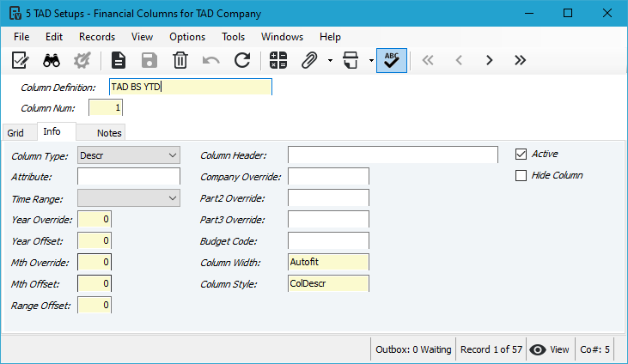This screenshot has width=628, height=364.
Task: Go to next record arrow
Action: click(x=490, y=60)
